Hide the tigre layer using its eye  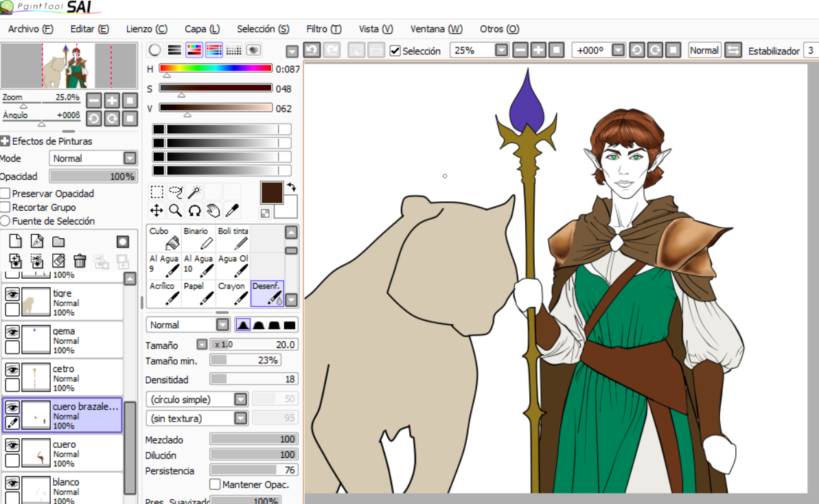[x=12, y=294]
